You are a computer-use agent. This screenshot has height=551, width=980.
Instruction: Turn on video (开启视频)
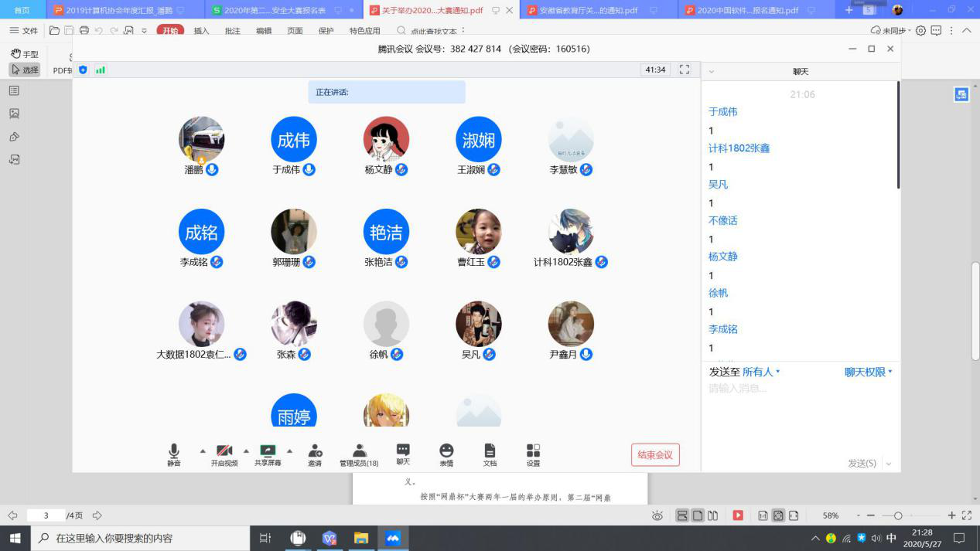224,454
